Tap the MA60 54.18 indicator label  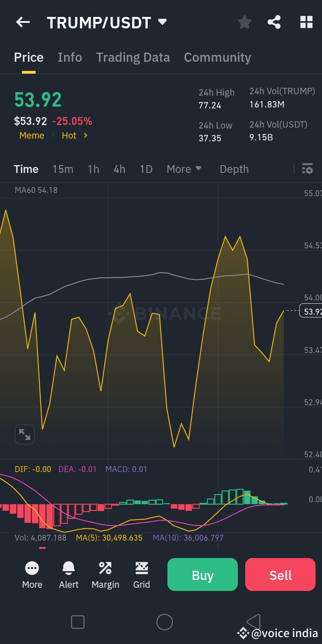point(36,190)
